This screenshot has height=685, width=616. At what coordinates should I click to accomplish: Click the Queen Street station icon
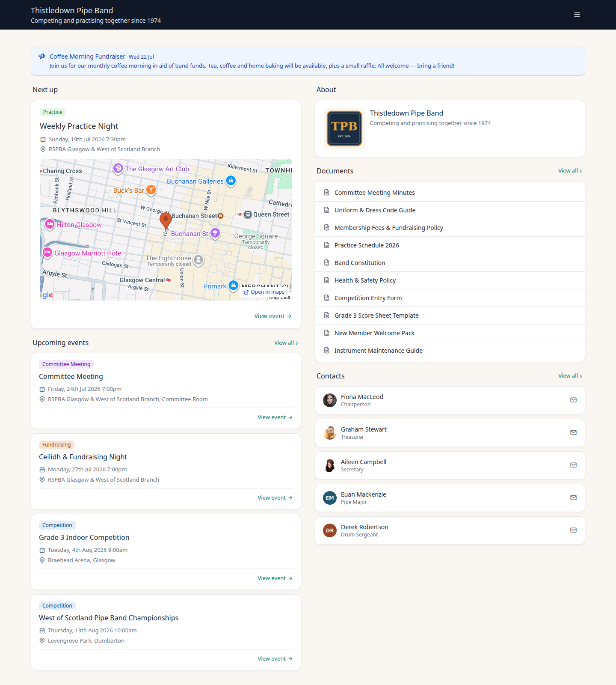(248, 214)
